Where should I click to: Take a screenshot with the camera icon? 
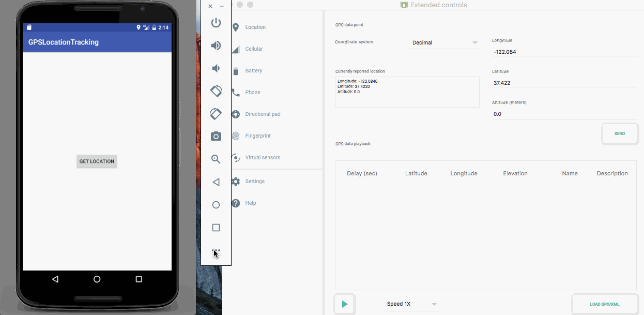pyautogui.click(x=216, y=136)
